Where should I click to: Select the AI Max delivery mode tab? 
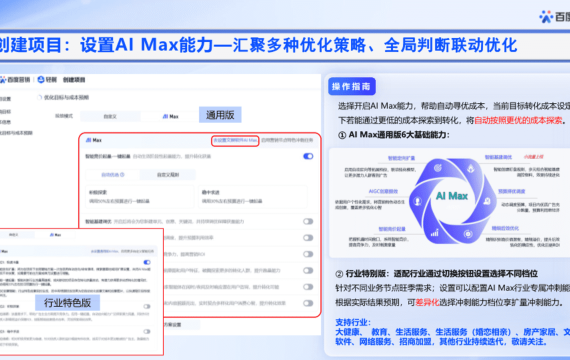(x=170, y=116)
